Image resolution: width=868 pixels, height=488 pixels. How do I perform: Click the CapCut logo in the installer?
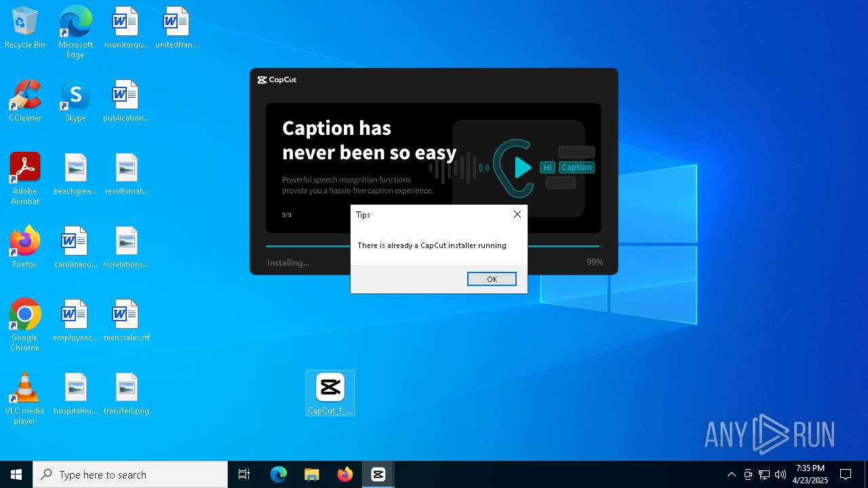pos(277,80)
